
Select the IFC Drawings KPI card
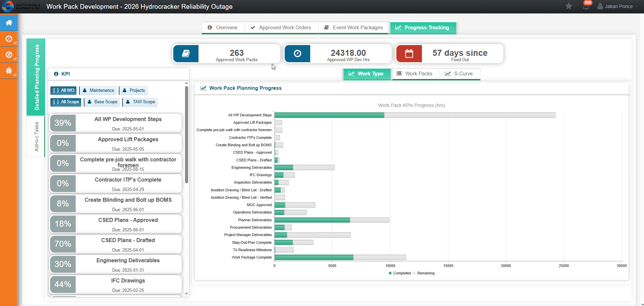coord(116,284)
